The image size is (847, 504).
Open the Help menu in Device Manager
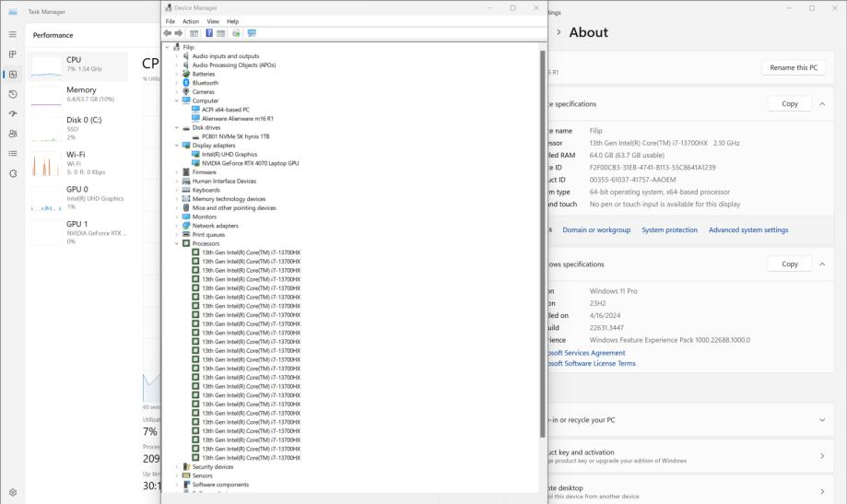233,21
